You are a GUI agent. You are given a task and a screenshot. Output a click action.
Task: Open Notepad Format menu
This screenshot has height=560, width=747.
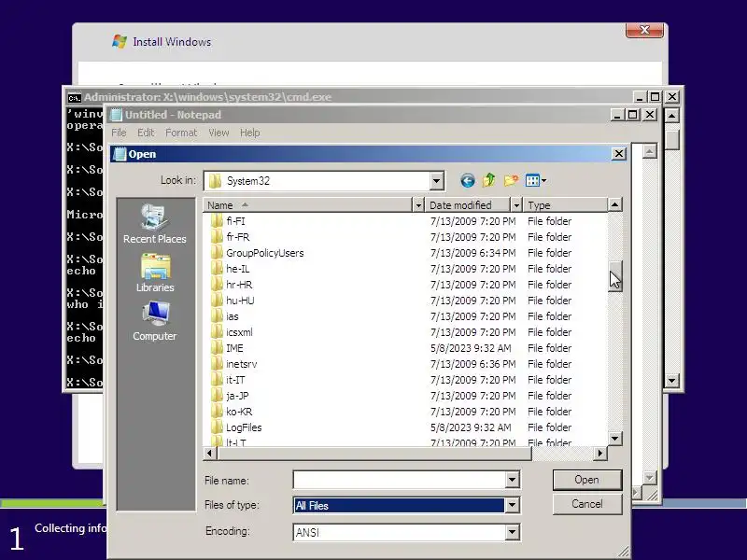click(181, 133)
